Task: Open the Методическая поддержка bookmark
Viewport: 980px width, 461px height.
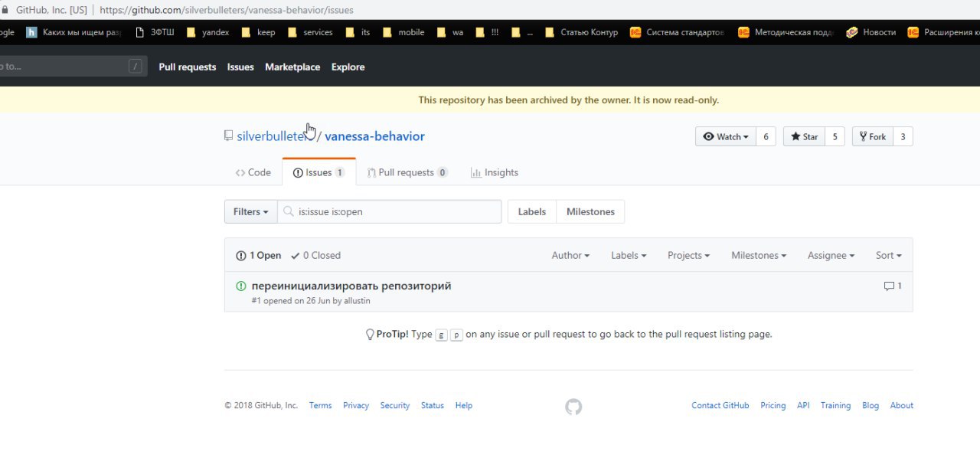Action: 786,32
